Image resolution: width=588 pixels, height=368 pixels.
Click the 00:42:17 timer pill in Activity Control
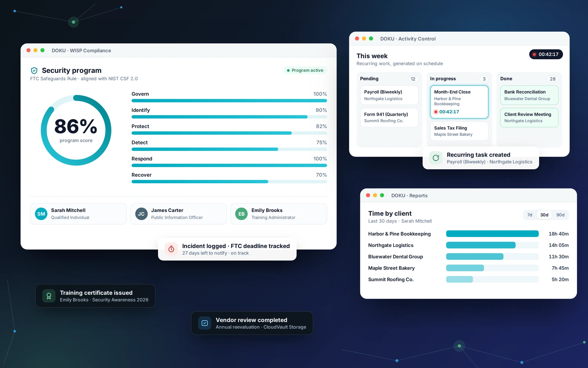pos(546,54)
